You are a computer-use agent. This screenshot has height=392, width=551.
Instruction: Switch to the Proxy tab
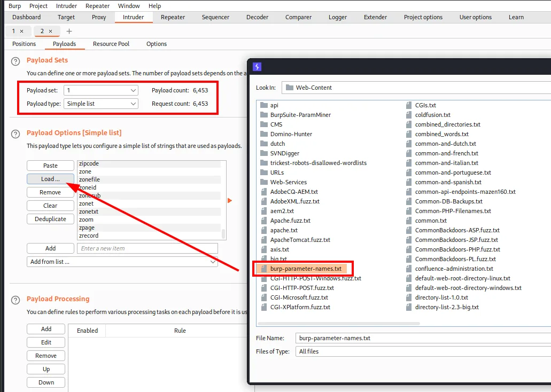tap(99, 17)
